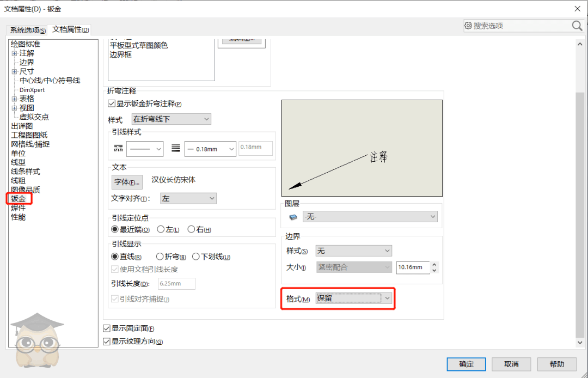Click the 字体 font button
This screenshot has height=378, width=588.
pos(127,182)
